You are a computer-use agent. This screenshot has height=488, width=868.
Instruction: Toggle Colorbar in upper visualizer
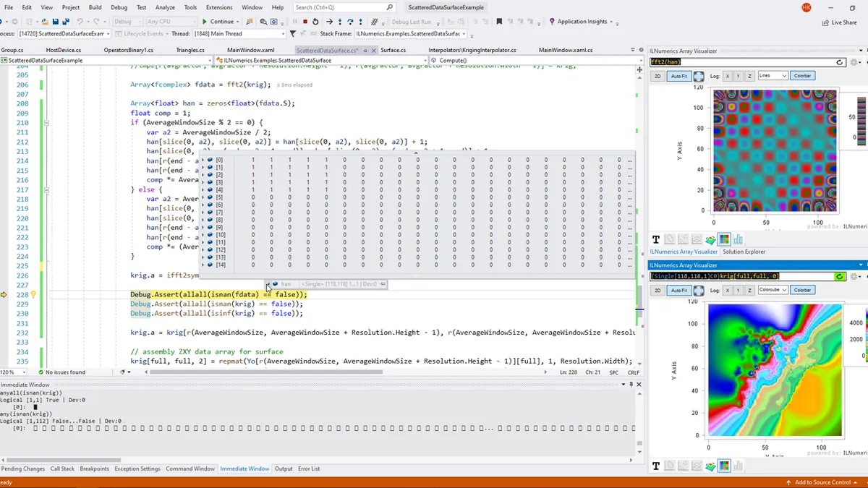[802, 76]
